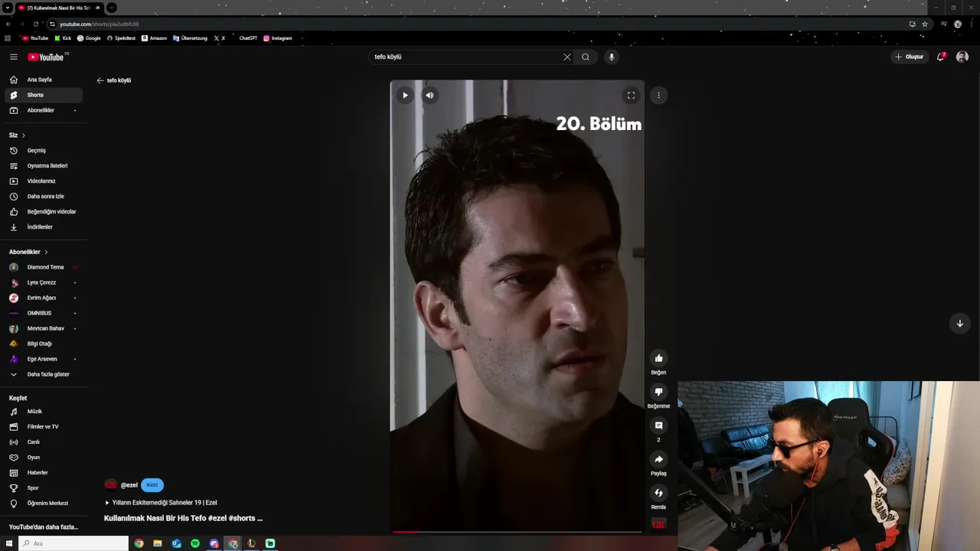Share the Short via Paylaş
The width and height of the screenshot is (980, 551).
coord(658,459)
